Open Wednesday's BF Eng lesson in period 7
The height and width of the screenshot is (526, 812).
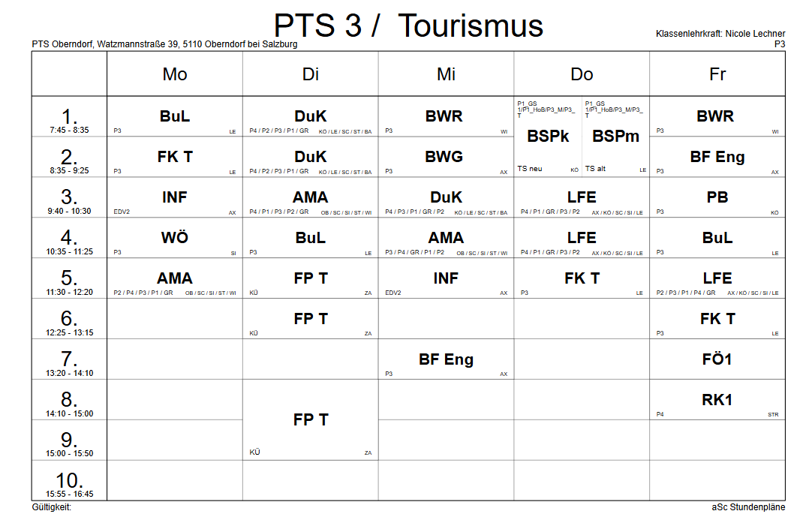pyautogui.click(x=446, y=359)
